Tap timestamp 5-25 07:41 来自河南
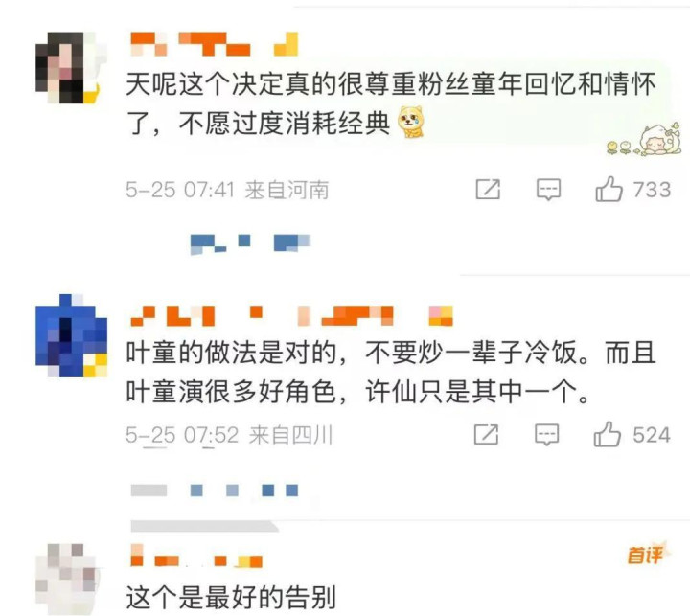This screenshot has height=616, width=690. click(227, 190)
